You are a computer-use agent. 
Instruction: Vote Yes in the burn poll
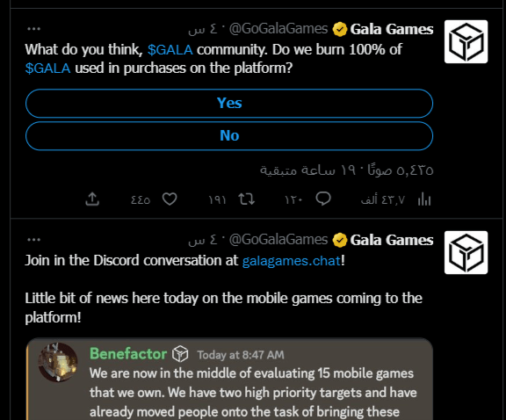point(229,104)
